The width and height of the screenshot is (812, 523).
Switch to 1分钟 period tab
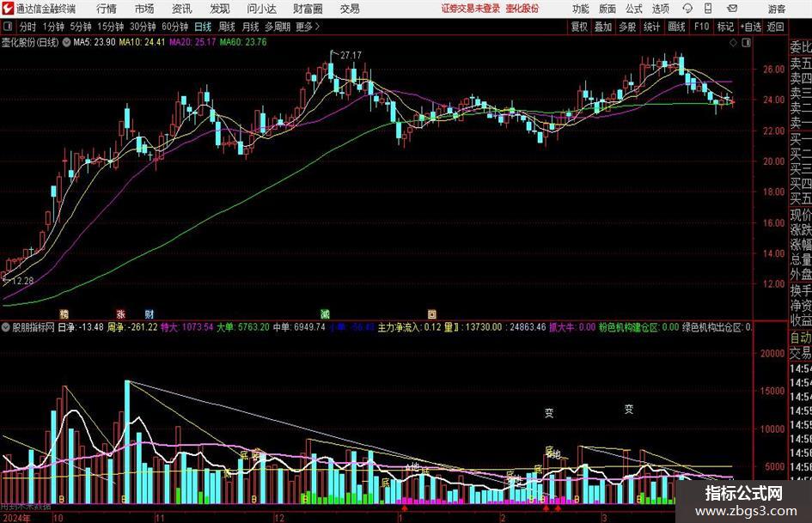point(52,27)
